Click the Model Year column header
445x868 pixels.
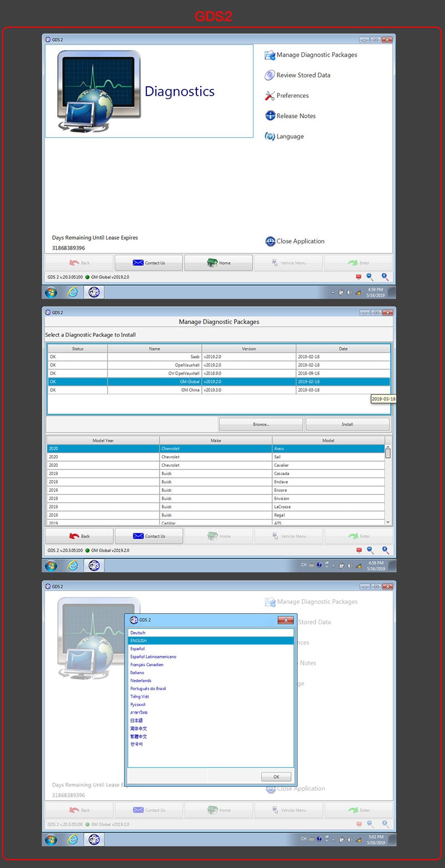pos(103,441)
